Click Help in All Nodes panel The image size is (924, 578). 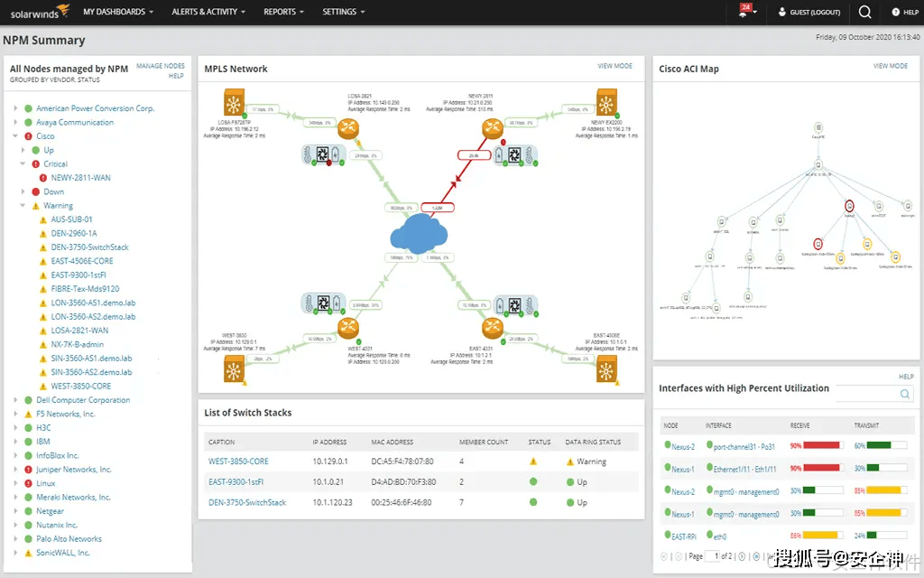[x=176, y=76]
